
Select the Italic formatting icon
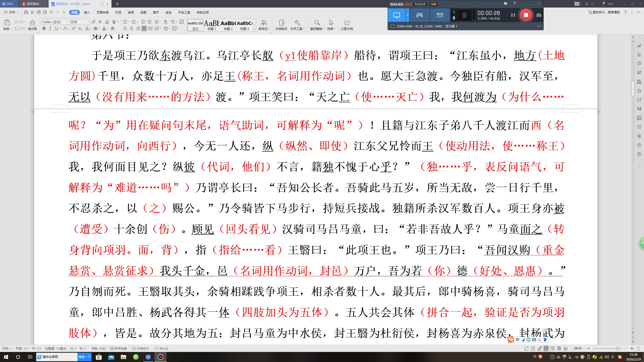coord(50,29)
